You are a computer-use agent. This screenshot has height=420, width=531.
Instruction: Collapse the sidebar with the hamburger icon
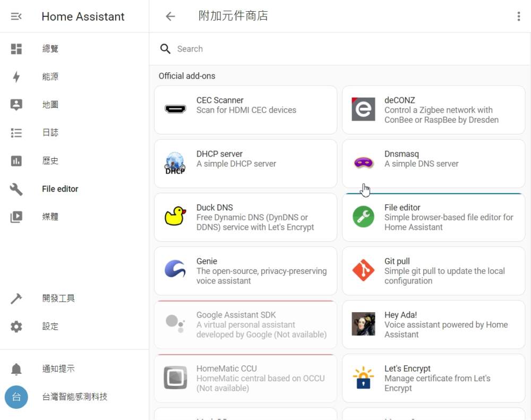[x=16, y=16]
